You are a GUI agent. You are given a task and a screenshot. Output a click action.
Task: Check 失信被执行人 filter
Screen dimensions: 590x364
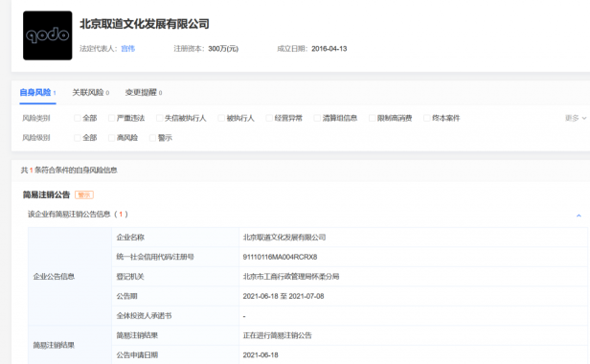coord(160,118)
